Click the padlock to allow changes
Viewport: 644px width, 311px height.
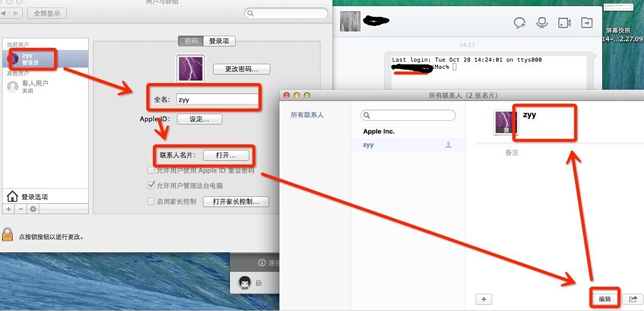[7, 235]
